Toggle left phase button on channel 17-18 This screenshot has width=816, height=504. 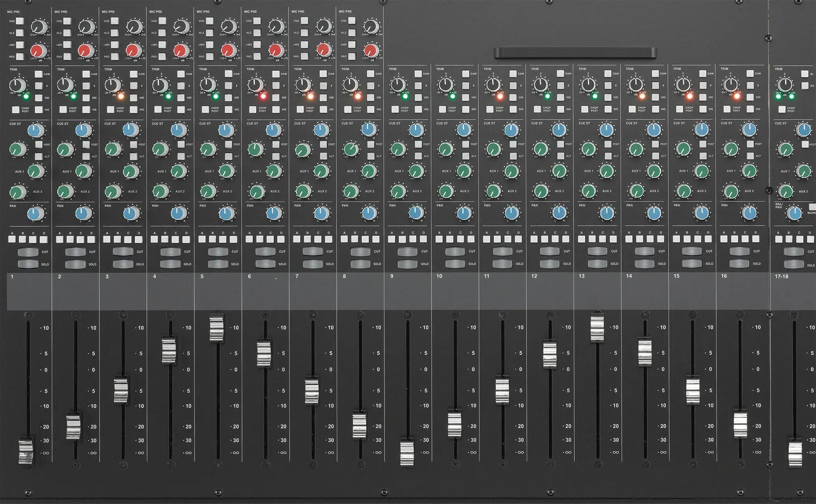pyautogui.click(x=805, y=74)
